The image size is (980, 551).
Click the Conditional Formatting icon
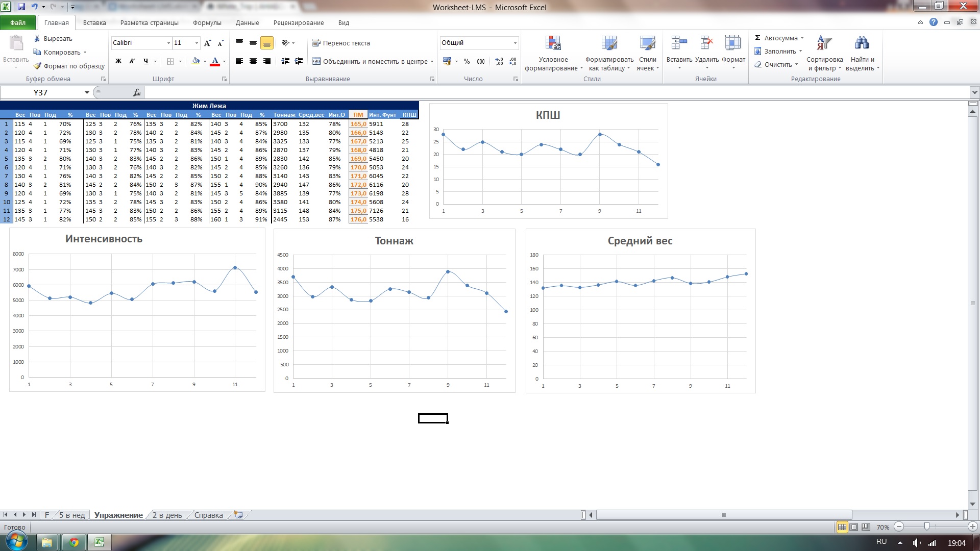click(553, 44)
